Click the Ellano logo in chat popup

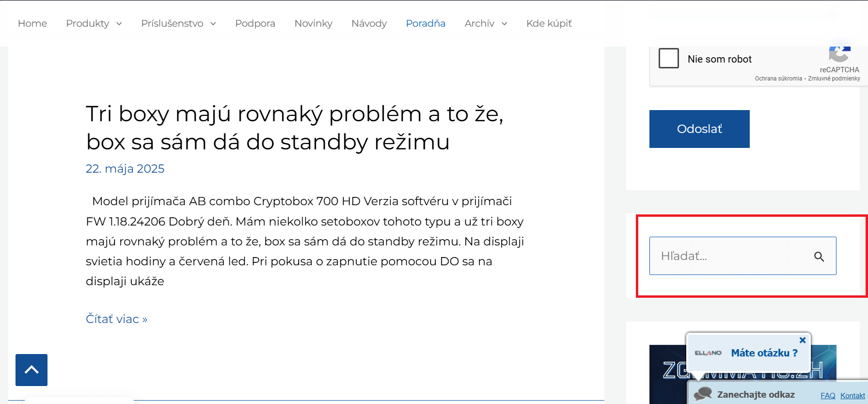[x=708, y=353]
